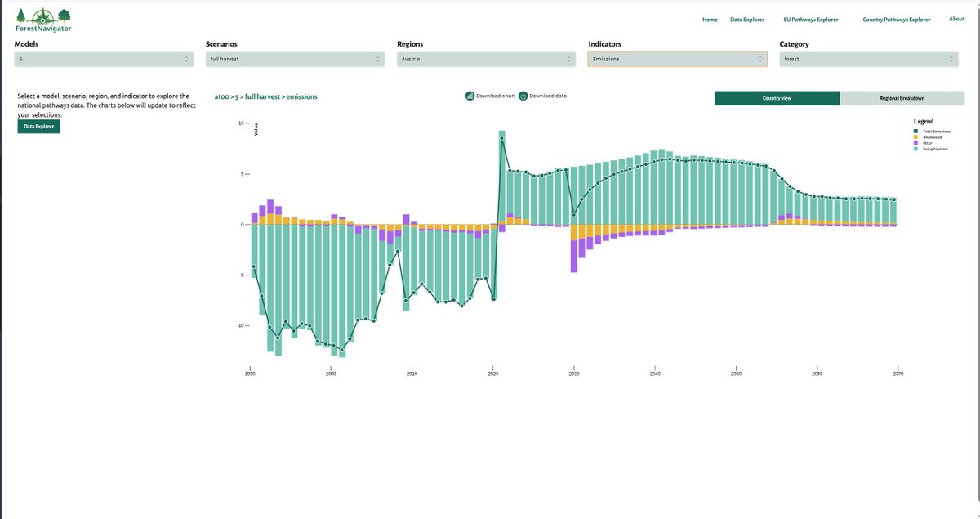Open Country Pathways Explorer menu item
This screenshot has height=519, width=980.
(x=896, y=19)
